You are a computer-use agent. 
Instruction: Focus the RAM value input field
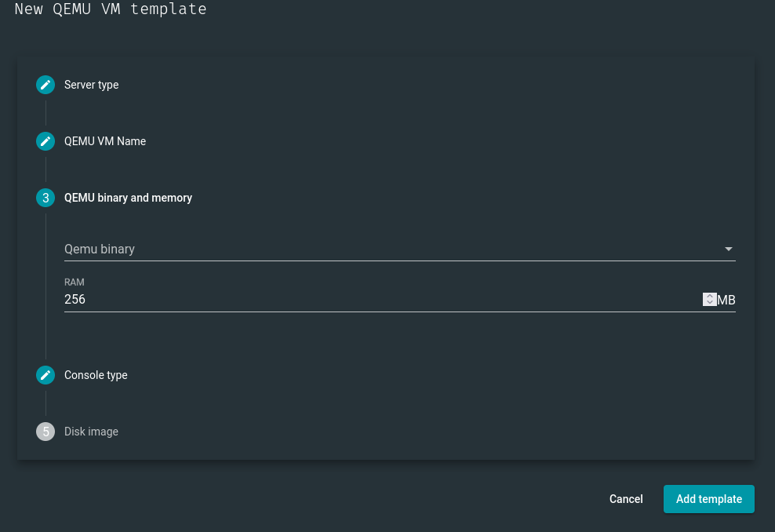[x=377, y=300]
